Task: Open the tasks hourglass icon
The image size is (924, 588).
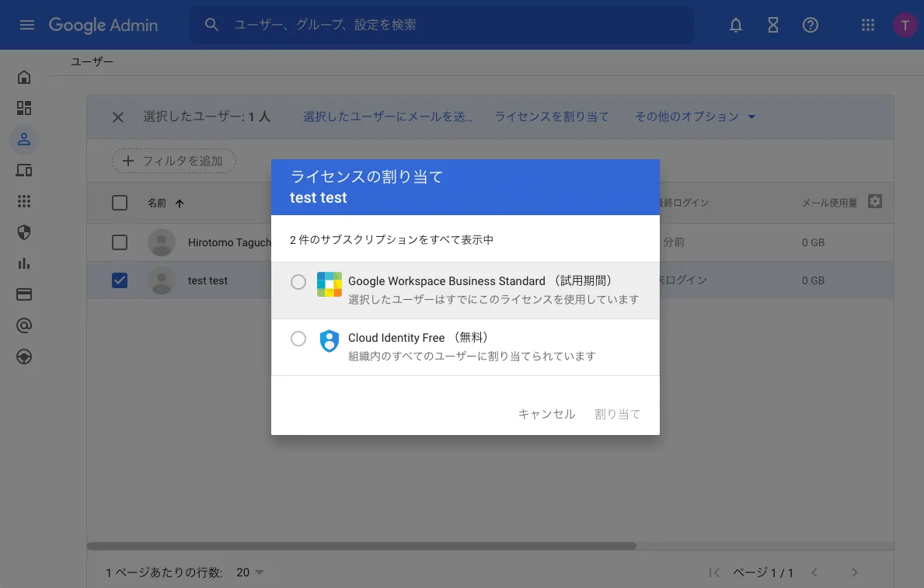Action: pos(773,25)
